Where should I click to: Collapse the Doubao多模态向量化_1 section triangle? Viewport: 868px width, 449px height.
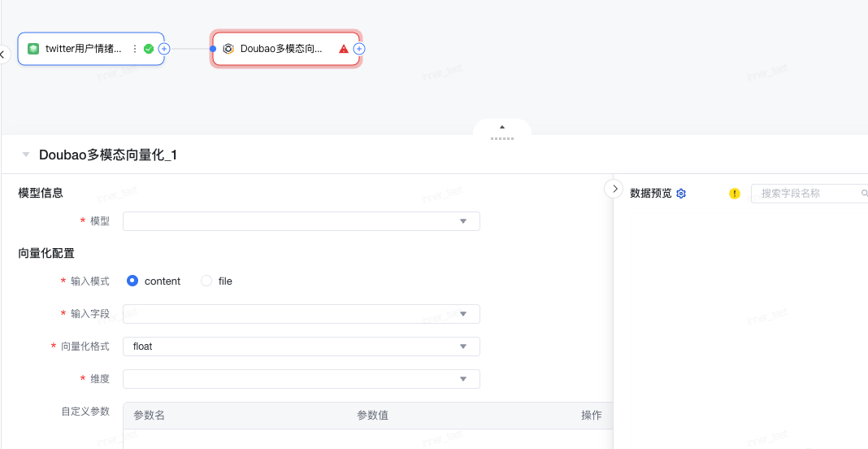click(26, 155)
